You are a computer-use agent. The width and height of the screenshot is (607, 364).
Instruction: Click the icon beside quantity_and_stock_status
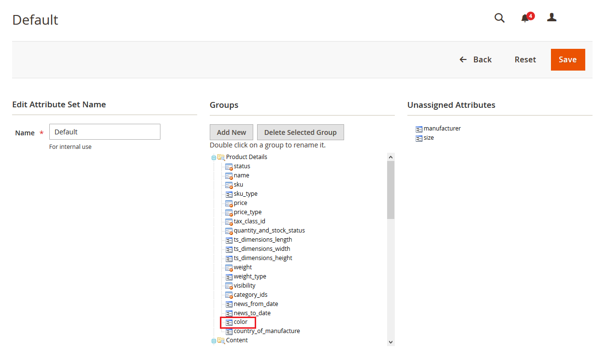tap(229, 231)
